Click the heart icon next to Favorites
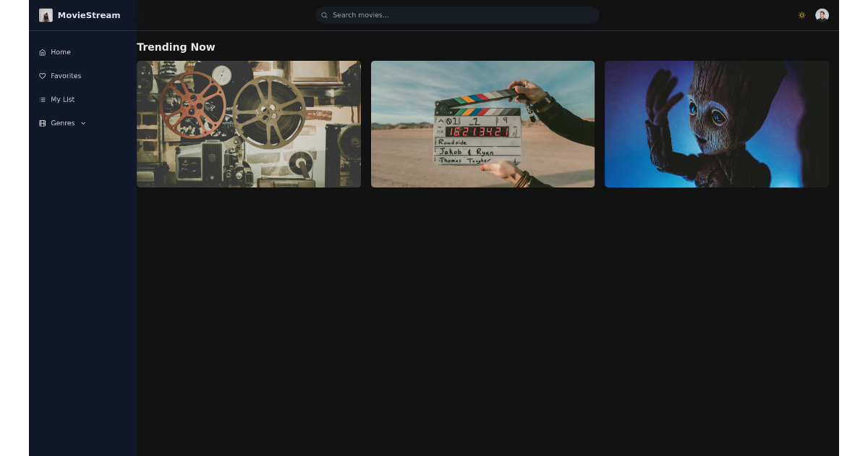 coord(43,75)
